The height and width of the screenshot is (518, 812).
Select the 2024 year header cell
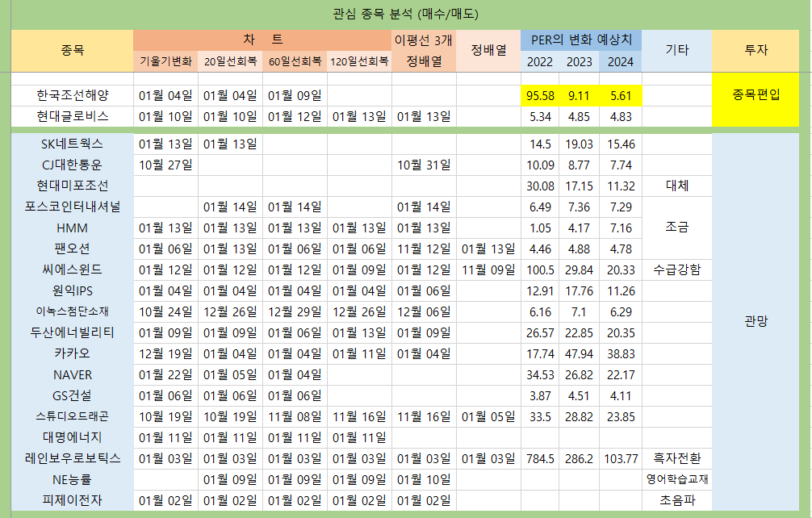621,61
